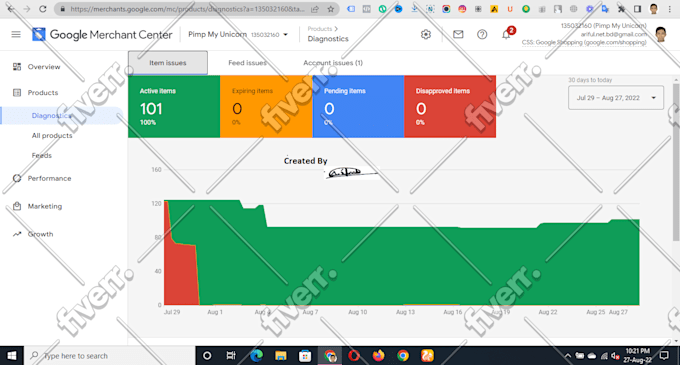Open Opera browser from the taskbar
The height and width of the screenshot is (365, 680).
click(354, 356)
